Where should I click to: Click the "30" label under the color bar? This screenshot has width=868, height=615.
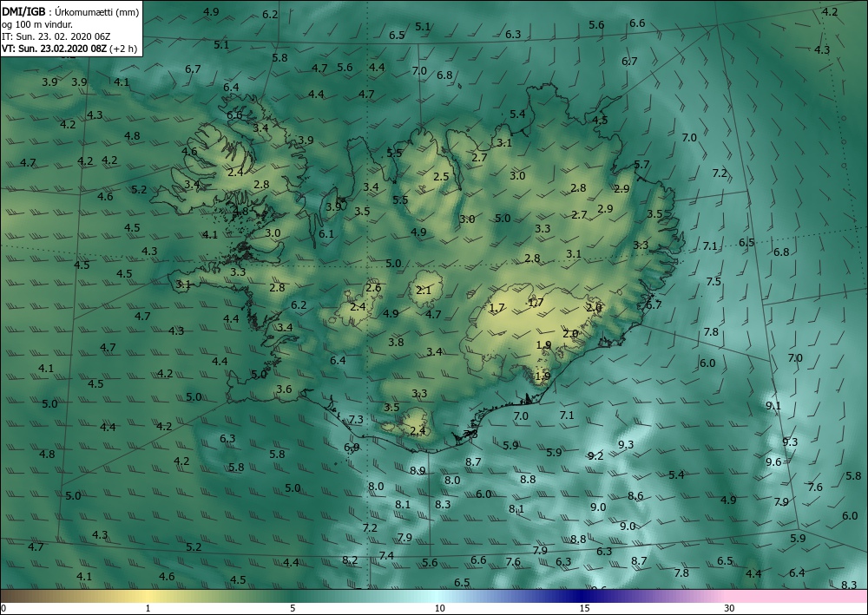tap(730, 608)
